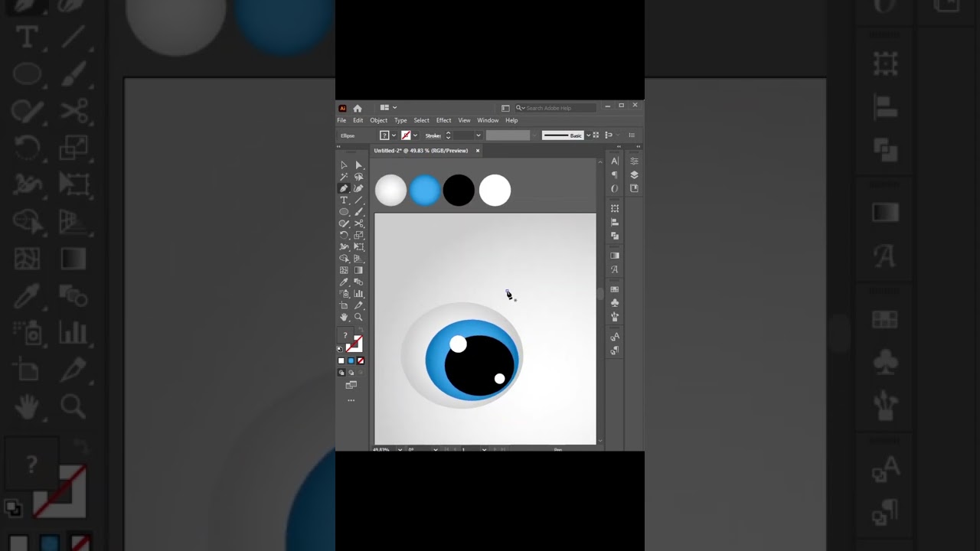Open the Brushes panel icon
This screenshot has height=551, width=980.
(x=615, y=317)
